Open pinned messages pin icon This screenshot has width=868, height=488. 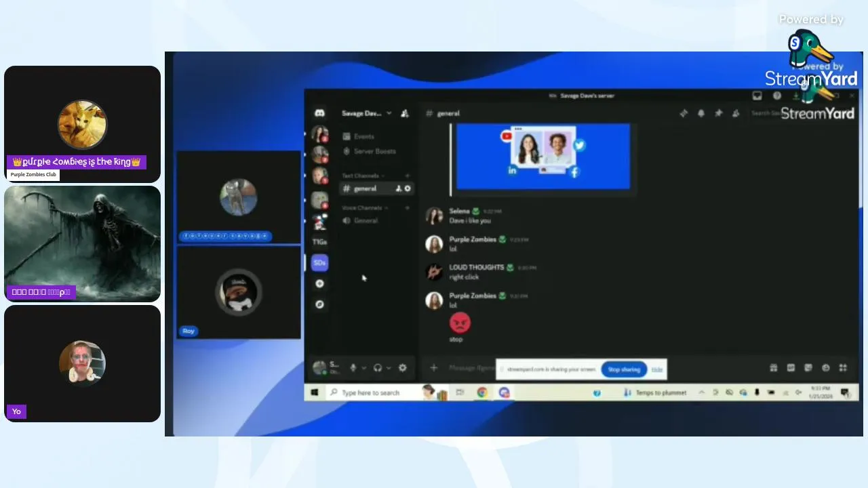[x=719, y=113]
